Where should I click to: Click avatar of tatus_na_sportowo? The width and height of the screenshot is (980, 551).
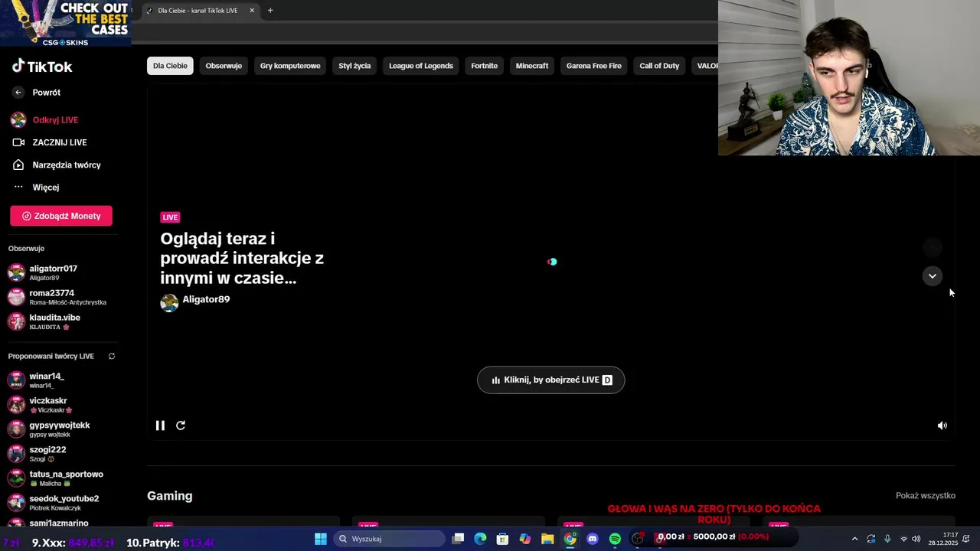tap(16, 478)
